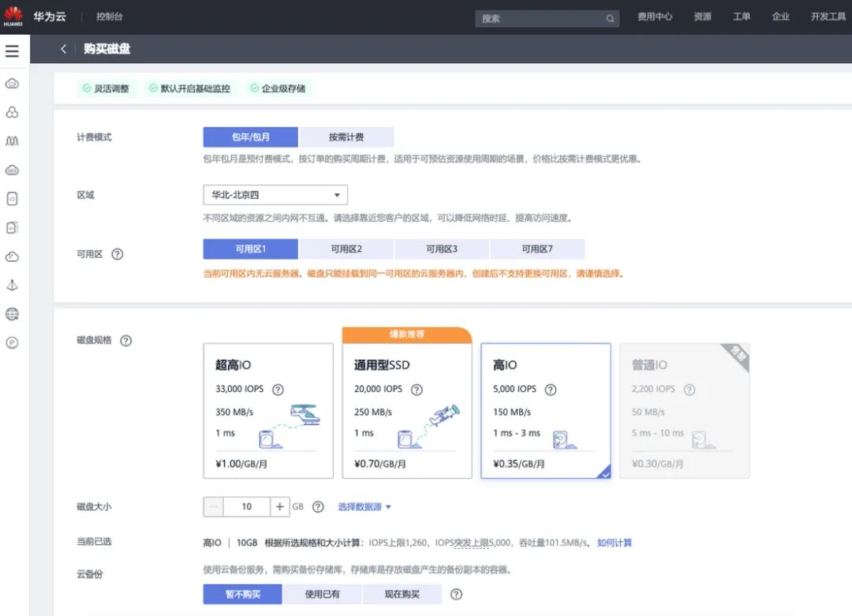Viewport: 852px width, 616px height.
Task: Open the sailboat-shaped sidebar icon
Action: 12,286
